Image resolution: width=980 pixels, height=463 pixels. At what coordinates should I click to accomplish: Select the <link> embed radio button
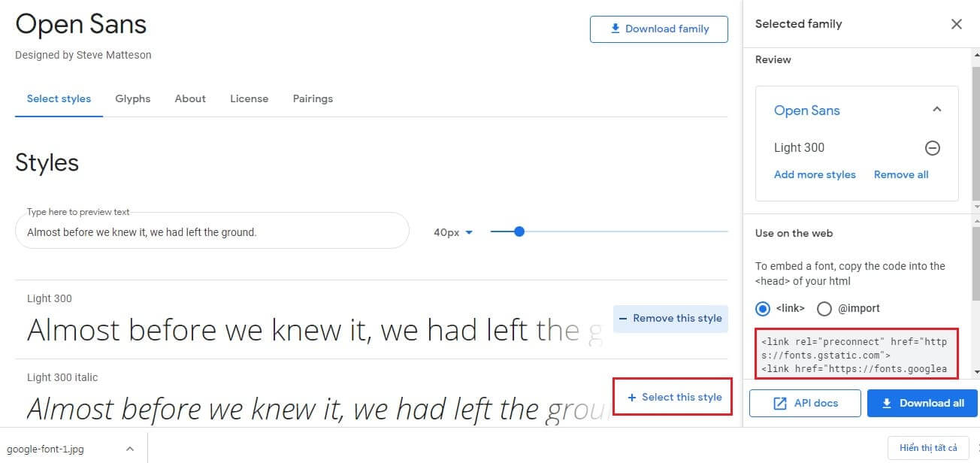click(762, 308)
